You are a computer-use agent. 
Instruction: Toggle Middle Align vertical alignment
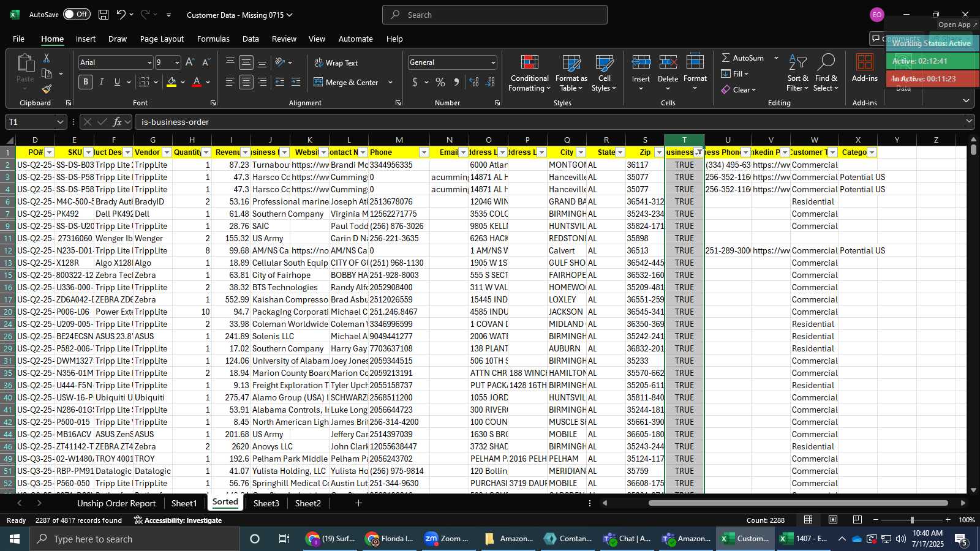[x=246, y=62]
